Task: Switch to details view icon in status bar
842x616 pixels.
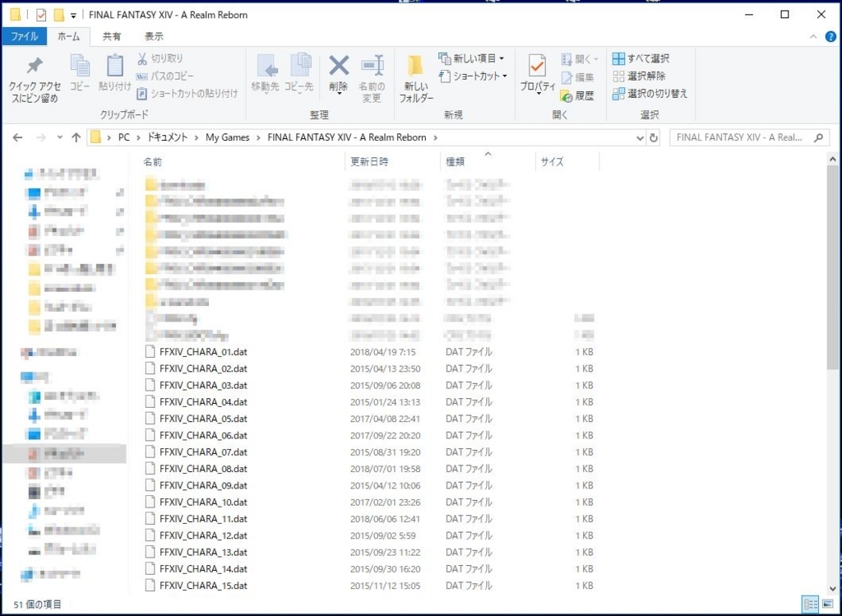Action: (x=811, y=604)
